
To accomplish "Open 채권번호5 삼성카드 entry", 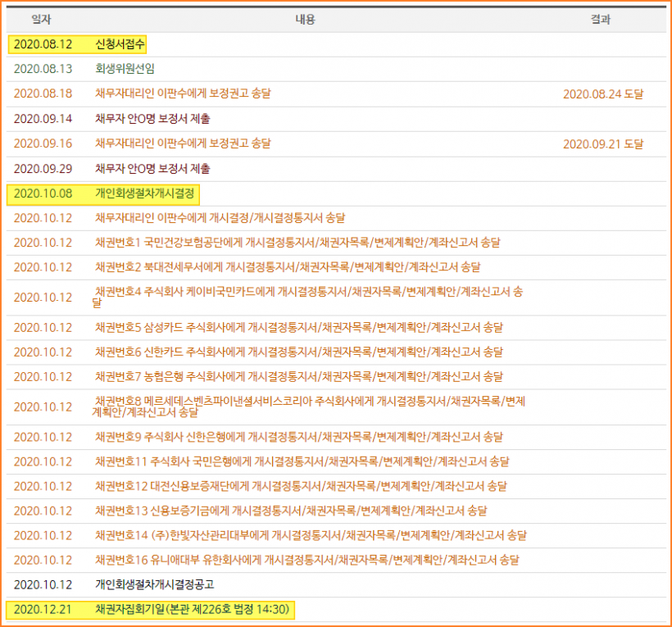I will [x=299, y=327].
